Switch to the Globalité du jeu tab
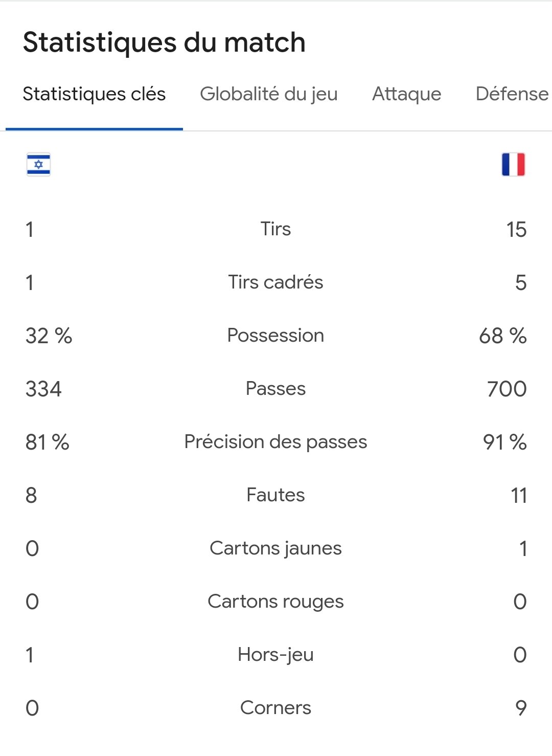Viewport: 552px width, 756px height. [x=269, y=94]
